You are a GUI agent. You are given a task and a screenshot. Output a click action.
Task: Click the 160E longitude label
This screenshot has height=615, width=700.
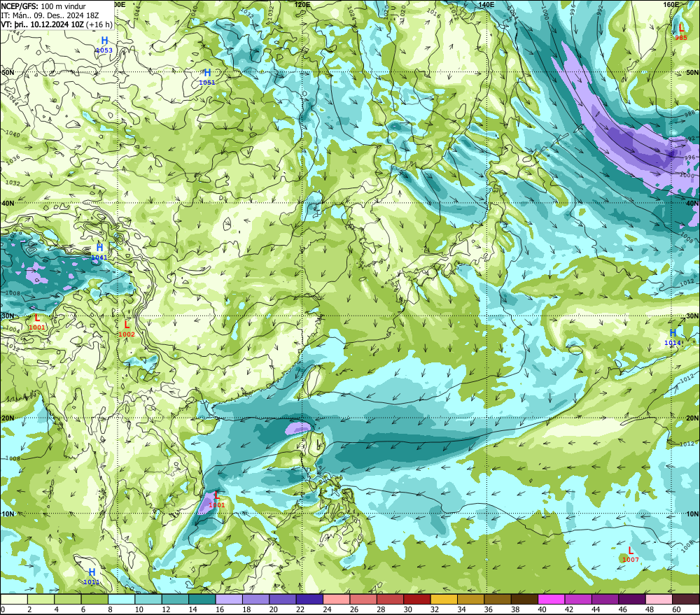[x=671, y=4]
